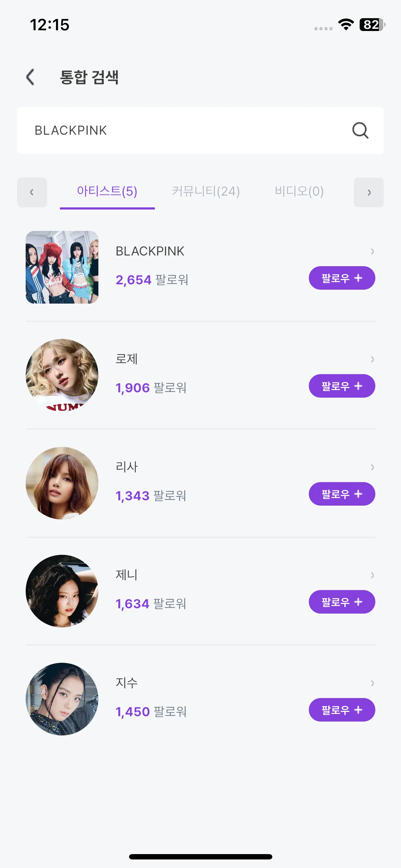Open the 리사 row chevron

click(x=372, y=467)
